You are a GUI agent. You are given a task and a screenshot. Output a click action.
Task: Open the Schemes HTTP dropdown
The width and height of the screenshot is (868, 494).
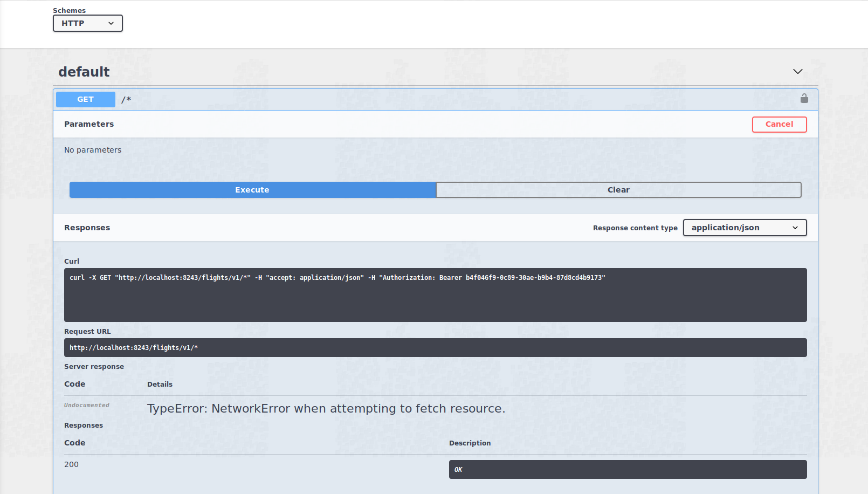87,23
